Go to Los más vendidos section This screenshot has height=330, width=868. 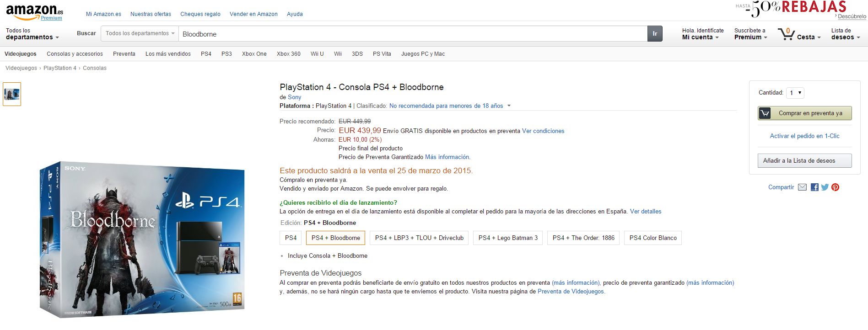168,54
